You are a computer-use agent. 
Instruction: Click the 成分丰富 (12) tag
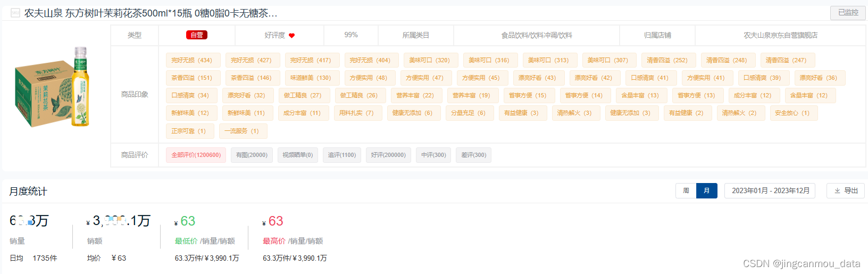click(x=753, y=95)
